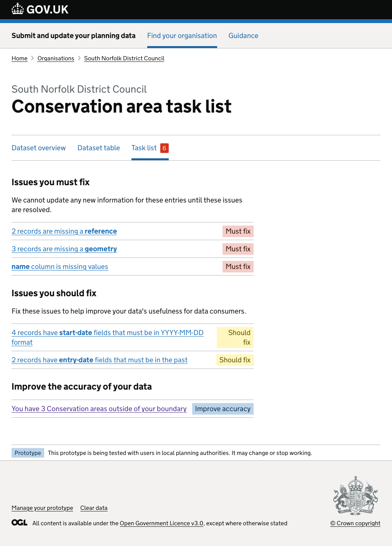The width and height of the screenshot is (392, 546).
Task: Open South Norfolk District Council breadcrumb
Action: 124,58
